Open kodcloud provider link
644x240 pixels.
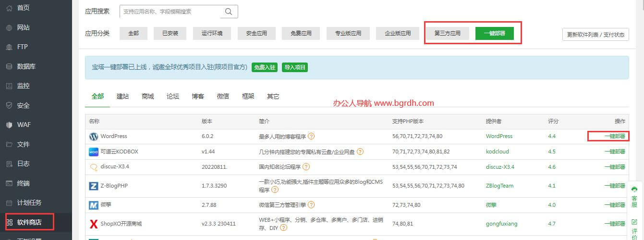click(x=497, y=152)
